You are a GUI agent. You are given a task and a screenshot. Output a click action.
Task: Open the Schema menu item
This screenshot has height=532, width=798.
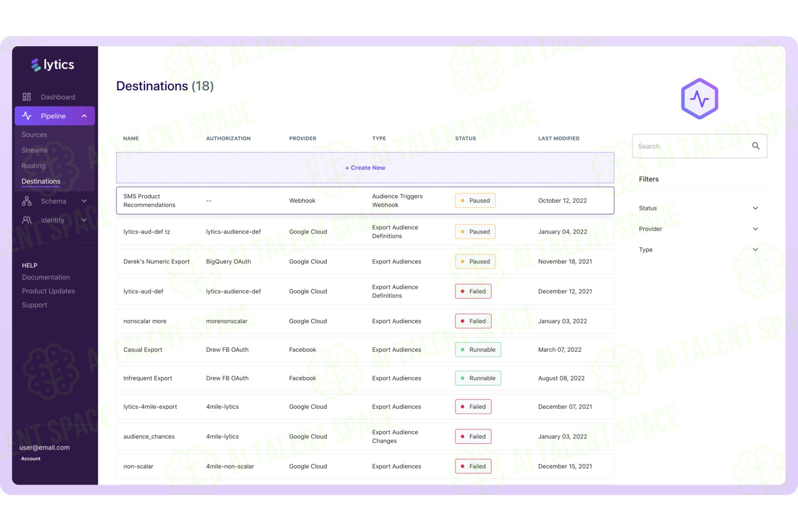54,201
